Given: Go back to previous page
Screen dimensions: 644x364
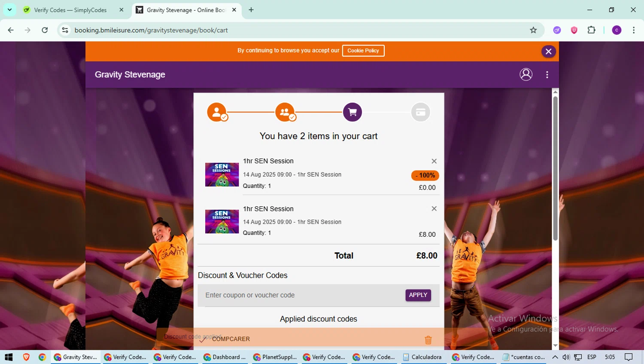Looking at the screenshot, I should click(11, 30).
